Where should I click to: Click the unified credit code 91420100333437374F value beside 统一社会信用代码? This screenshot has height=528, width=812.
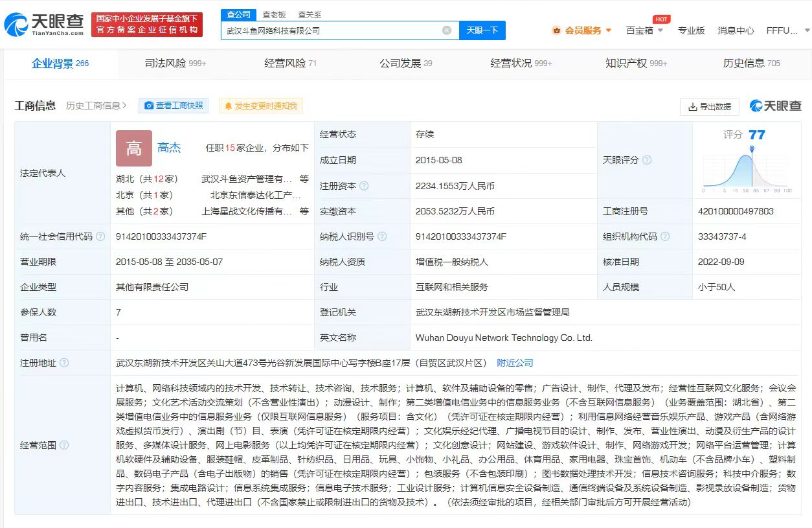coord(161,236)
